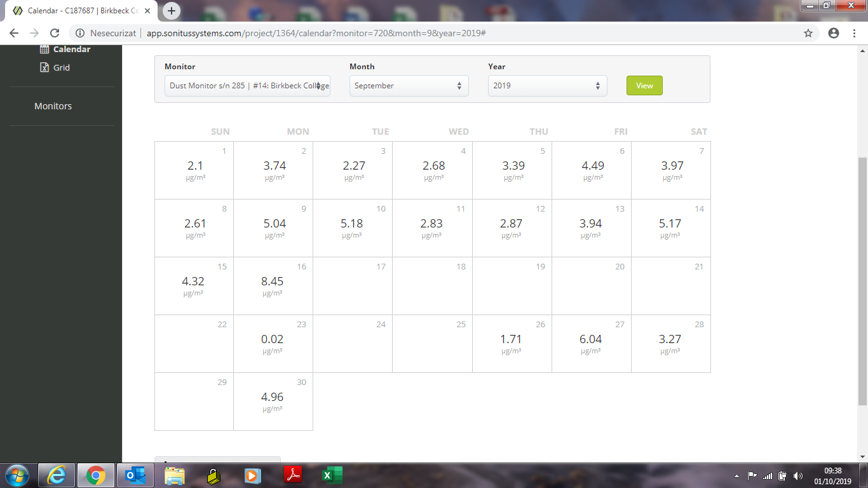Click the WED column header
Screen dimensions: 868x488
[x=459, y=132]
